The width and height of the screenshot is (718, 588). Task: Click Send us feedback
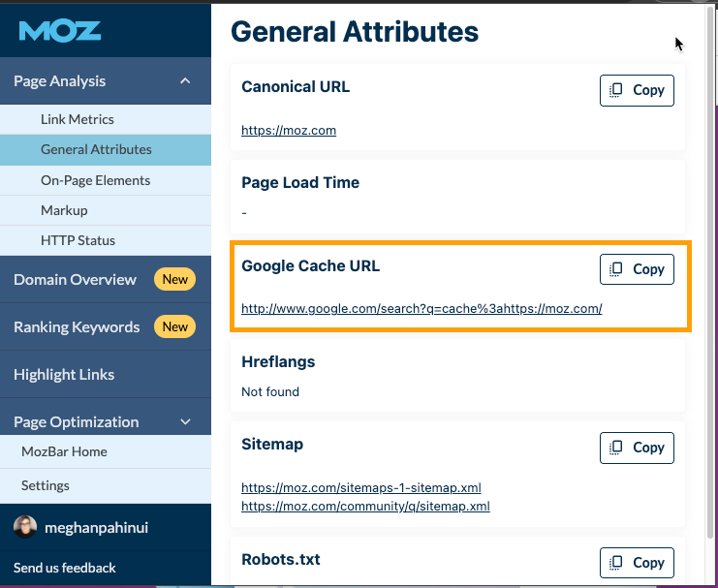point(65,568)
